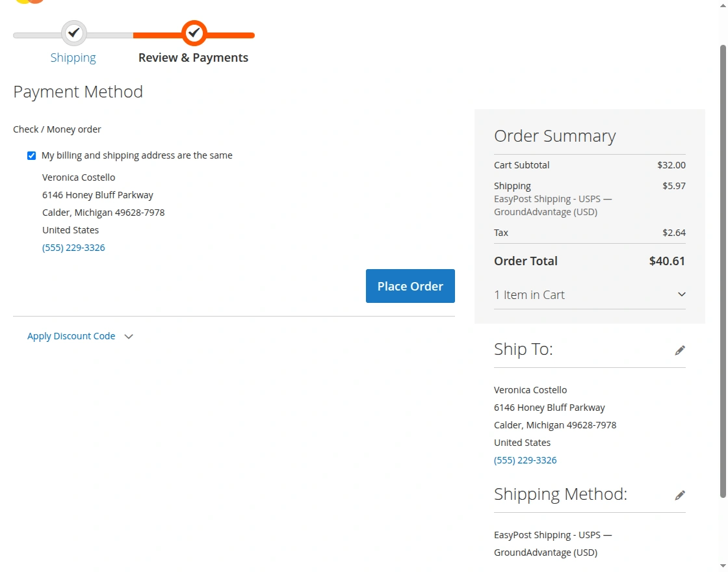
Task: Click the Review & Payments step checkmark circle
Action: 194,33
